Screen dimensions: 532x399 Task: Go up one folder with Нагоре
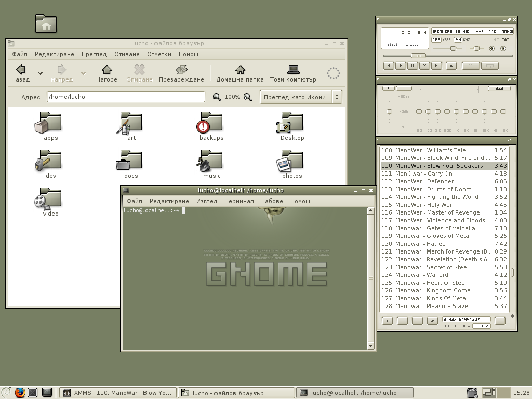(x=107, y=73)
